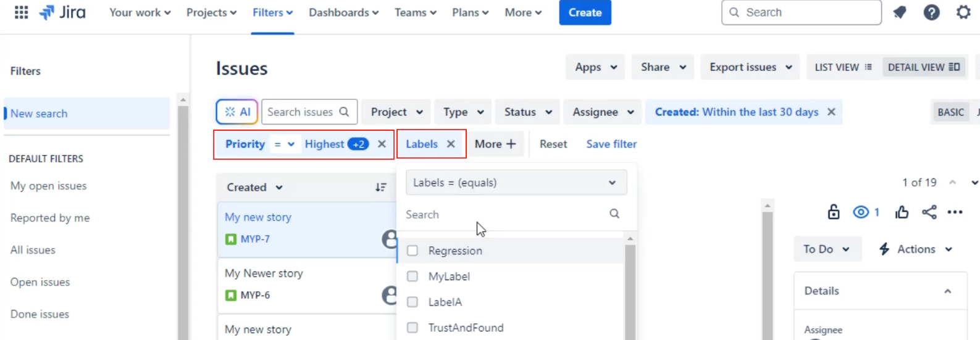
Task: Open the Status filter dropdown
Action: tap(528, 112)
